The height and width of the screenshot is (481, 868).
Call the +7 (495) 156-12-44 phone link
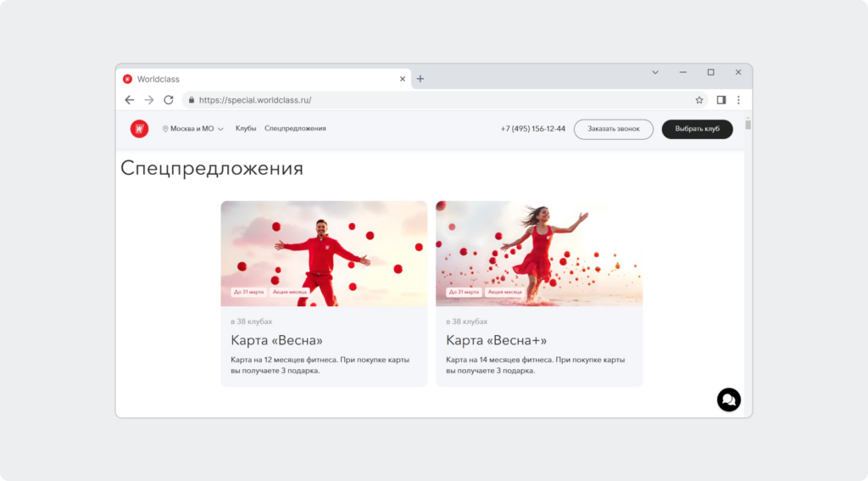coord(532,129)
